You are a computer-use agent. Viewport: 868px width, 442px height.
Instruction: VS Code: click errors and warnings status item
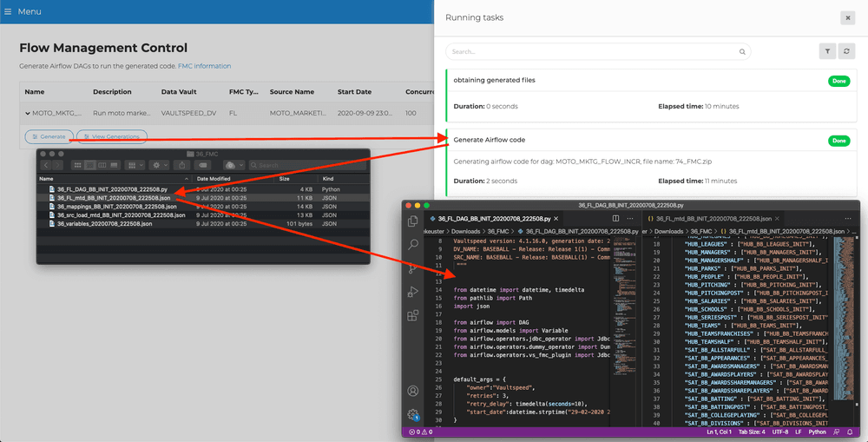click(x=421, y=432)
